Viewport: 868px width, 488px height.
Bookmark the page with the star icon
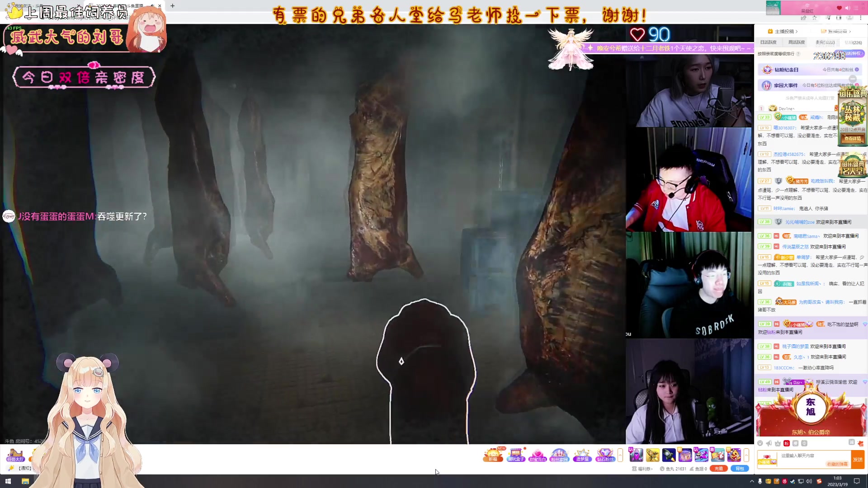click(x=815, y=18)
